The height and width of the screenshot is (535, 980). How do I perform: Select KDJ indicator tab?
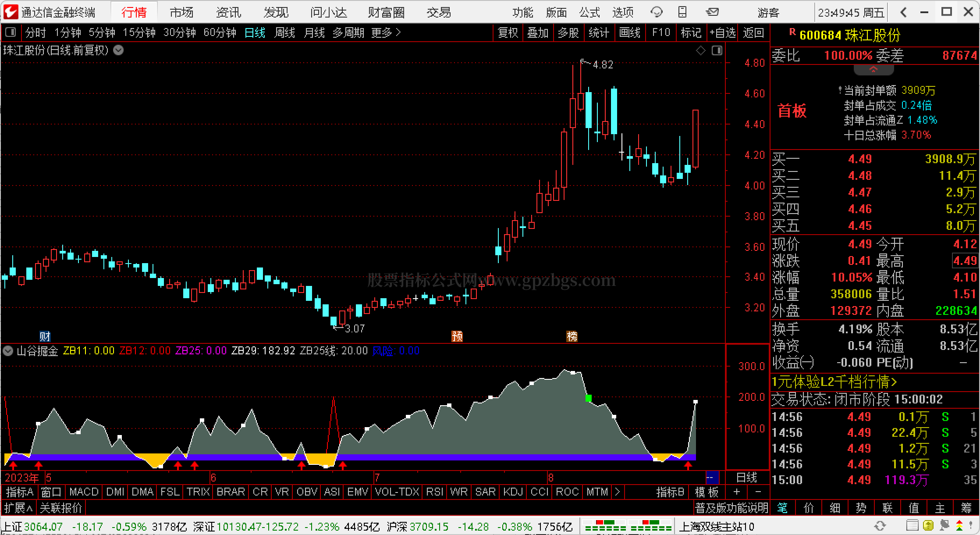point(513,492)
